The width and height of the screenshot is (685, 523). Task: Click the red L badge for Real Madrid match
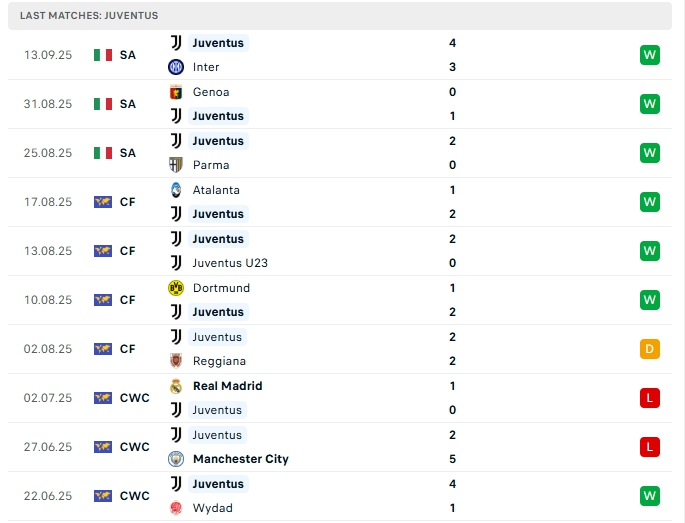650,398
